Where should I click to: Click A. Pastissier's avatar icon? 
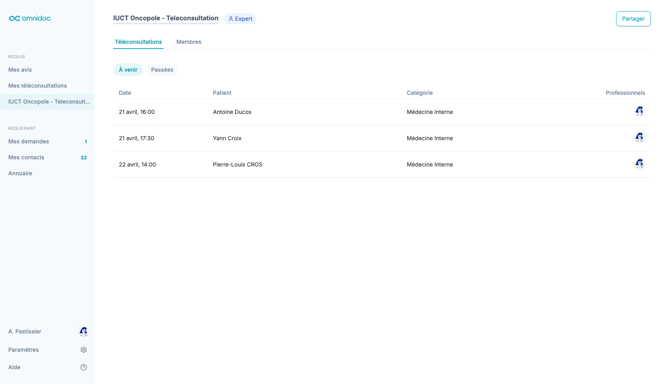pyautogui.click(x=83, y=331)
